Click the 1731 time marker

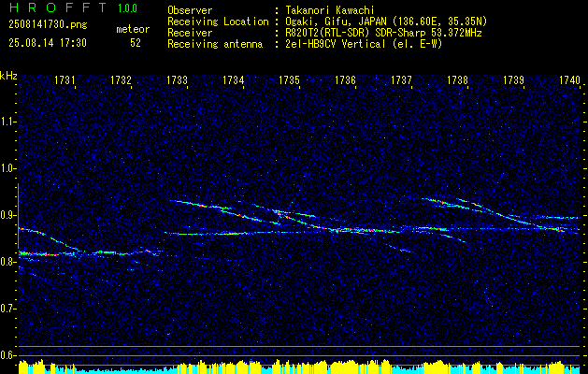65,79
